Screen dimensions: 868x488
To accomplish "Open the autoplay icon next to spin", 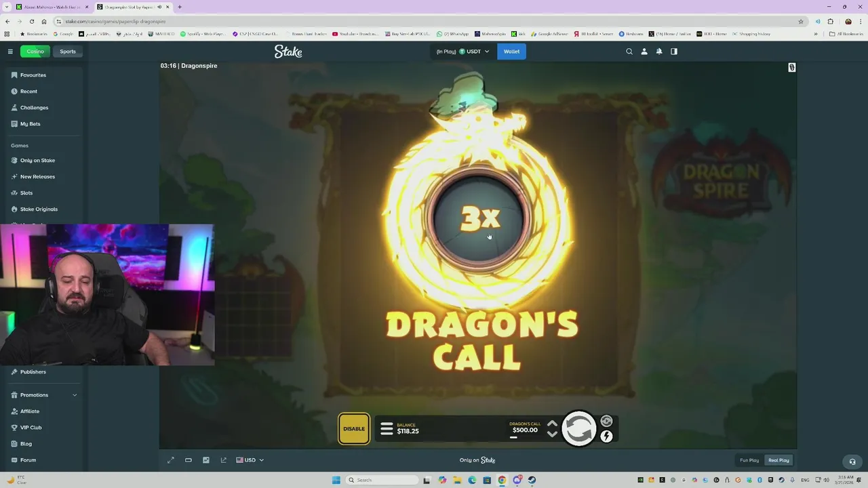I will 606,421.
